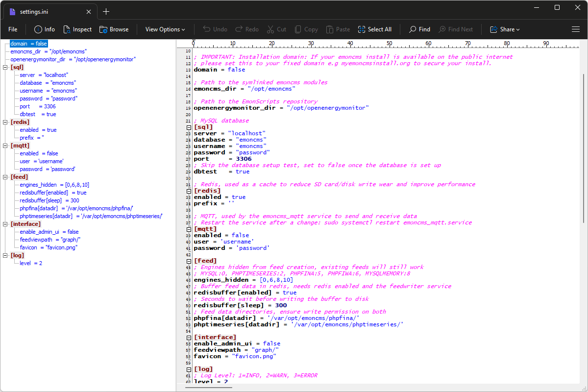Open the File menu

[13, 29]
